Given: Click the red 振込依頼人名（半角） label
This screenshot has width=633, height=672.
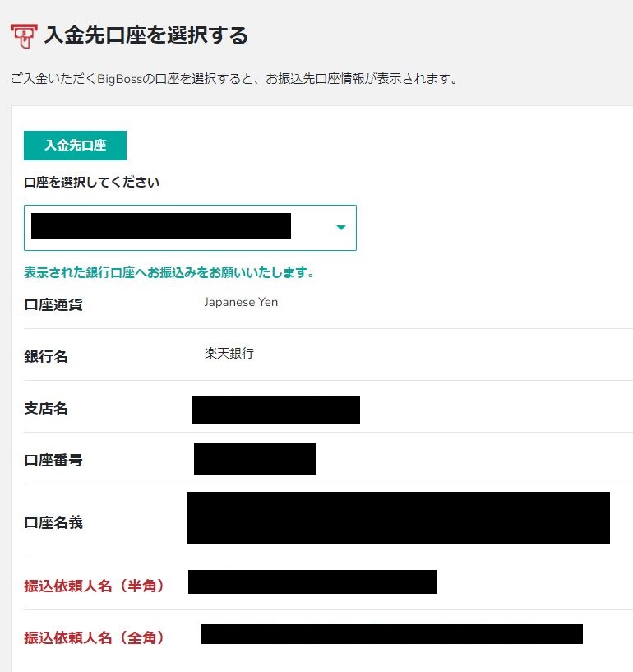Looking at the screenshot, I should click(x=95, y=586).
